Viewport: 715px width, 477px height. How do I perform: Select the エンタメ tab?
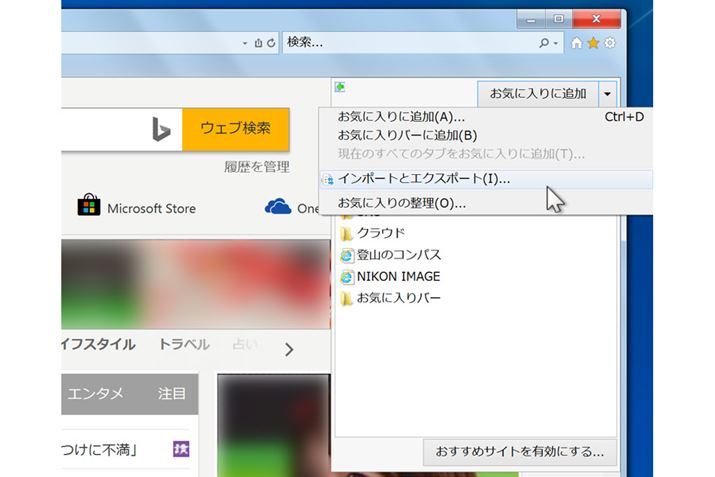click(x=95, y=394)
